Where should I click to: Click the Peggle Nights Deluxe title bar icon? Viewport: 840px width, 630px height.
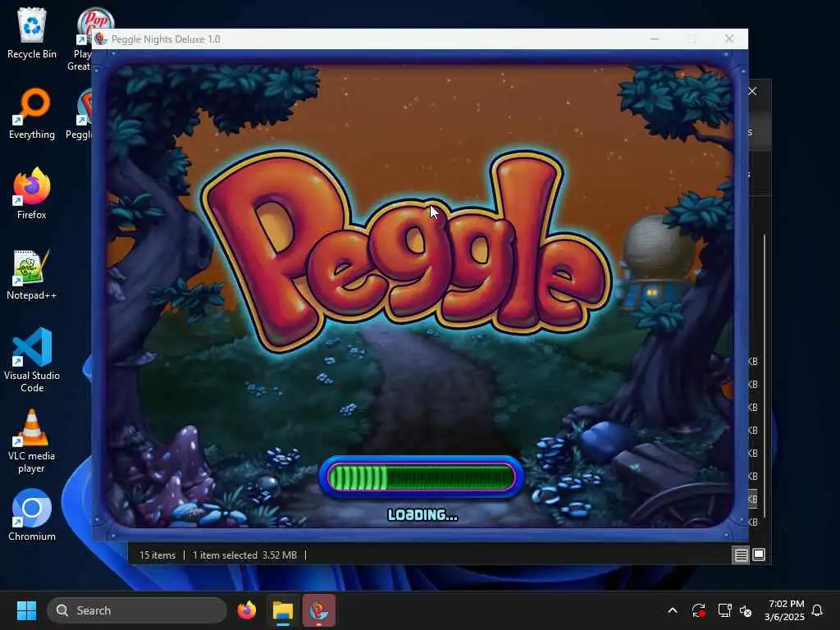[101, 39]
